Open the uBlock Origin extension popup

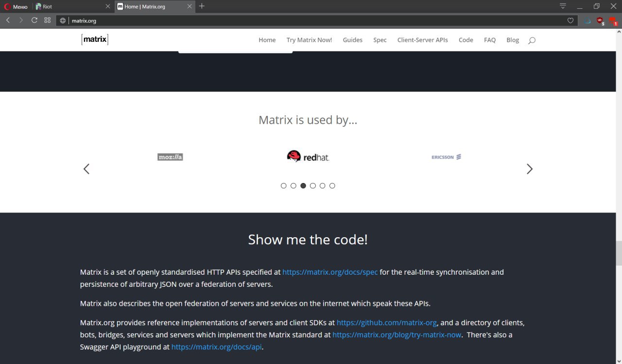click(600, 21)
